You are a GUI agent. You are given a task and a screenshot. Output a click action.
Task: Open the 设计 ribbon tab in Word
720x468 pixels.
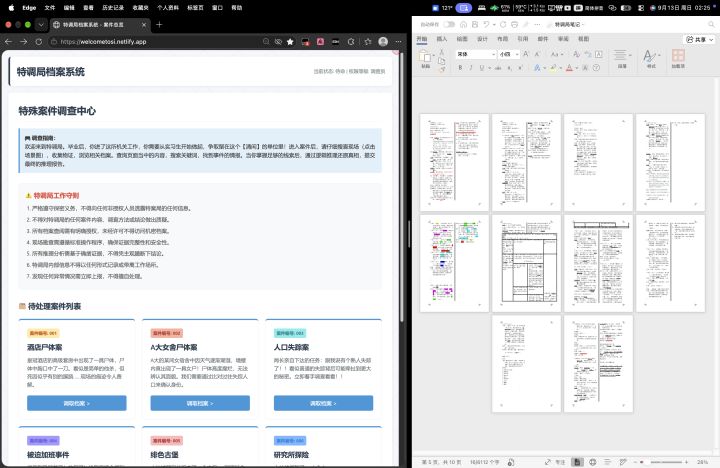pos(482,39)
